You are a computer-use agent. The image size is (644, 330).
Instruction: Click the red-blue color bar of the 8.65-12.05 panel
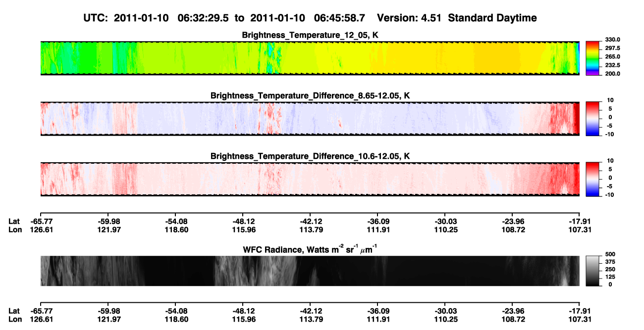click(x=593, y=119)
